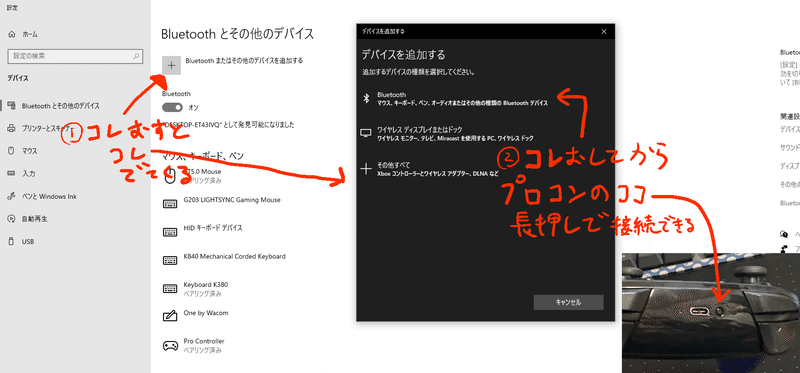Open マウス settings in the sidebar
Screen dimensions: 800x373
tap(29, 151)
